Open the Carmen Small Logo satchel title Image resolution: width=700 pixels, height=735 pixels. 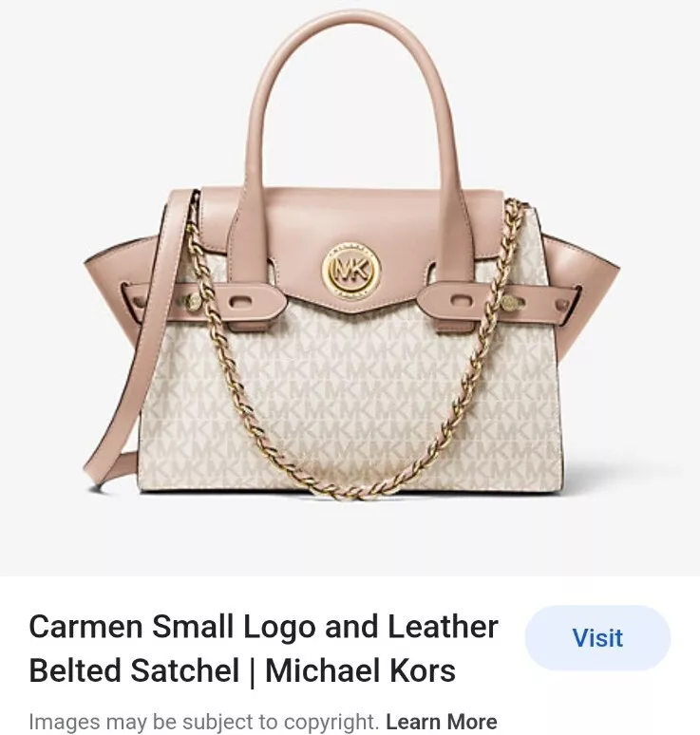coord(263,649)
